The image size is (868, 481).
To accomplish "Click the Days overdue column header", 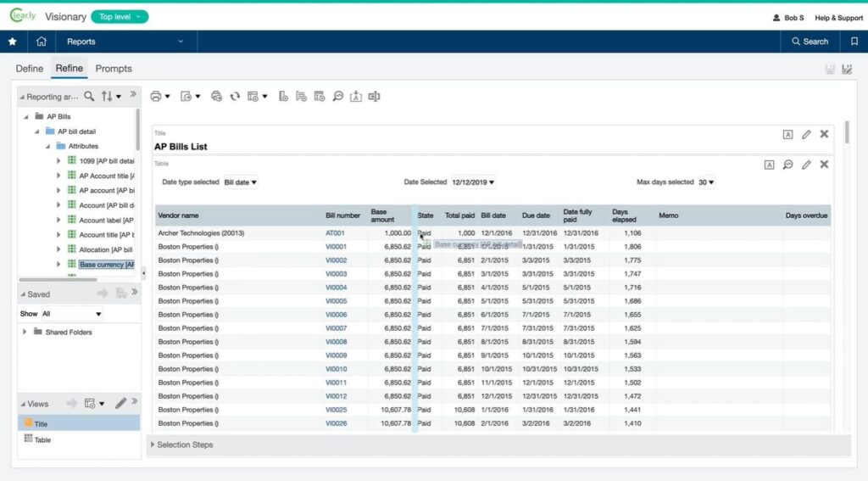I will (807, 215).
